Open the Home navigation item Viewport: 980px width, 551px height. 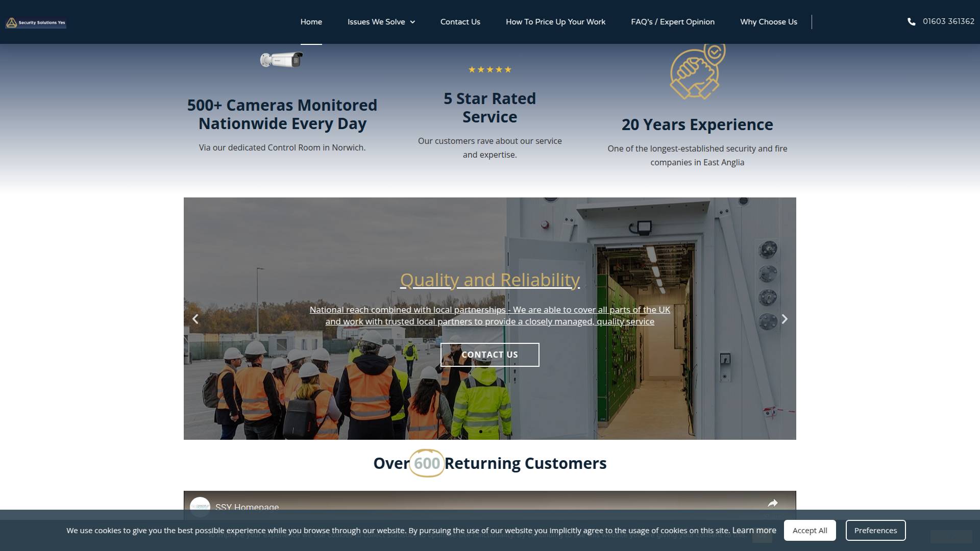311,22
